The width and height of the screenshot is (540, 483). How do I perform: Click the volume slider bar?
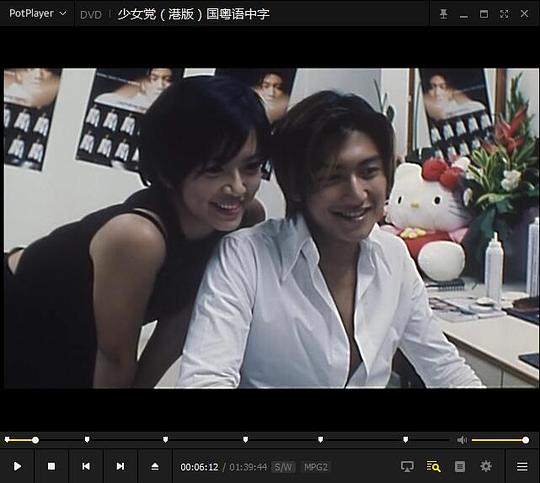[500, 440]
